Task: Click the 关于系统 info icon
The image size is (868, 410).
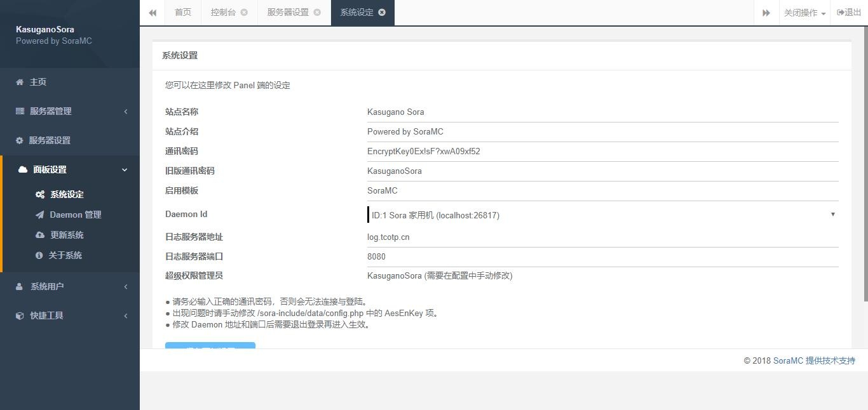Action: tap(40, 255)
